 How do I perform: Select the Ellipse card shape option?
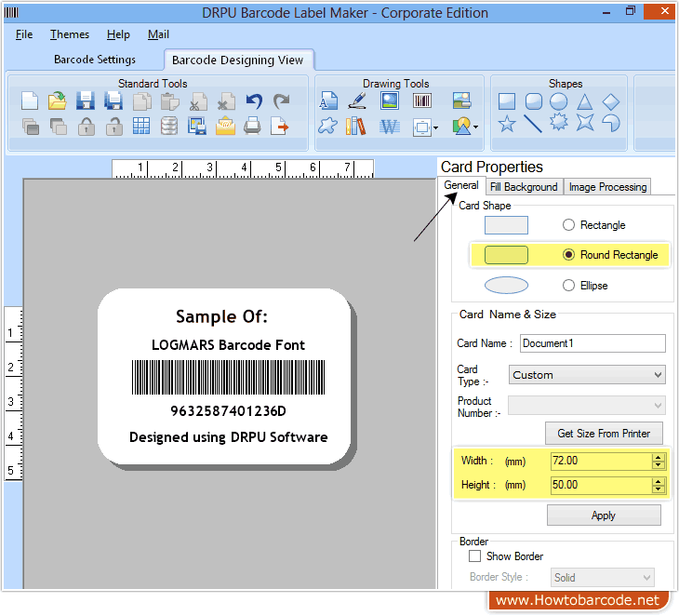pos(568,286)
